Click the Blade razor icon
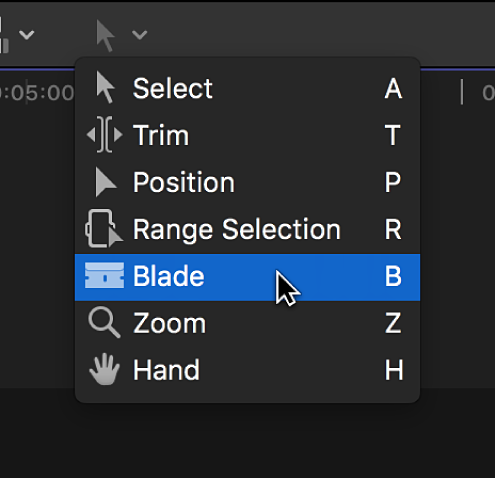 point(104,276)
